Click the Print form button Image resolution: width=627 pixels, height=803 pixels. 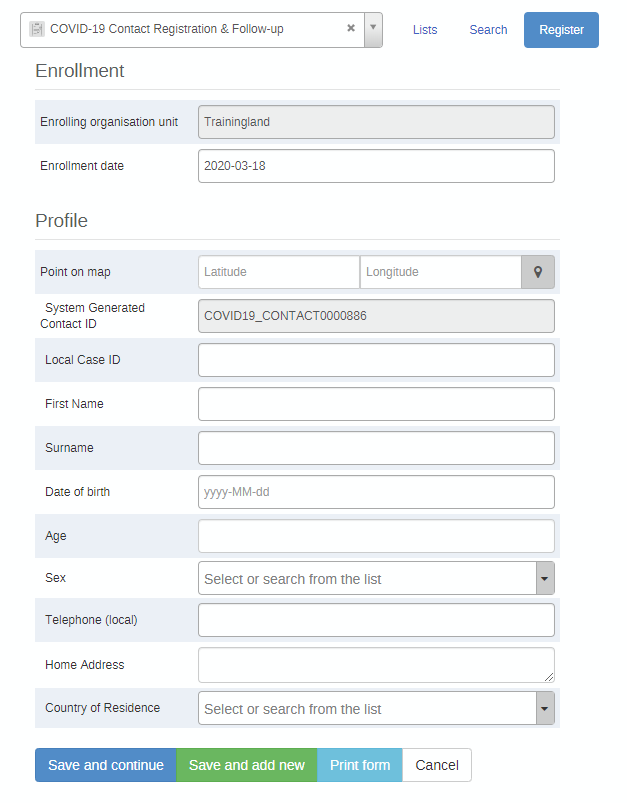point(360,765)
